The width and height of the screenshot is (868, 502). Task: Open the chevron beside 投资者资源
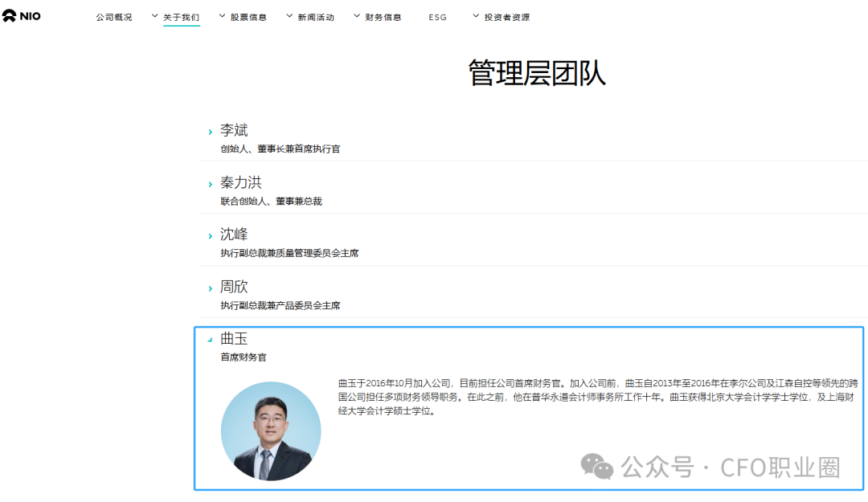click(x=475, y=14)
